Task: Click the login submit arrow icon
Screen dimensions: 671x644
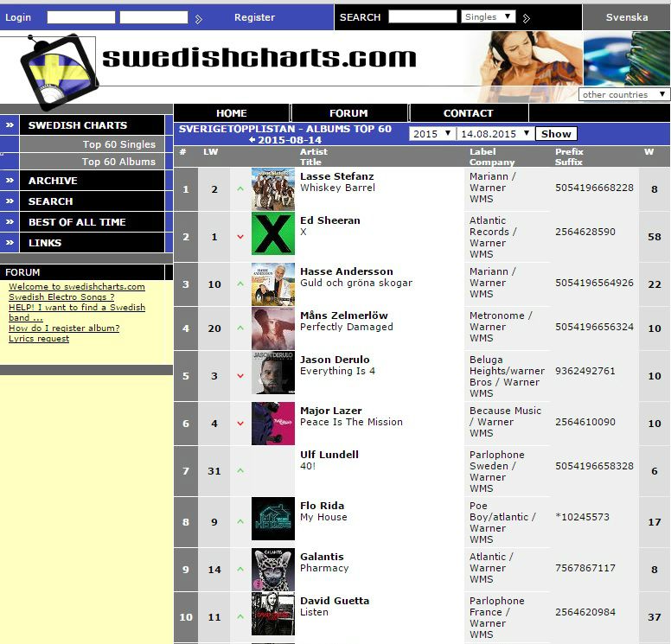Action: click(199, 18)
